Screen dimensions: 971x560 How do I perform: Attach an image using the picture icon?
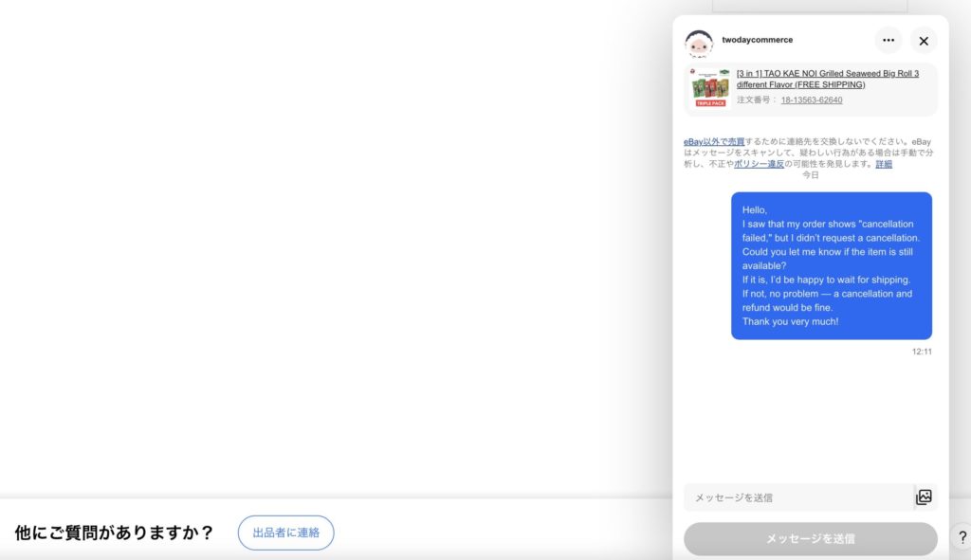924,497
